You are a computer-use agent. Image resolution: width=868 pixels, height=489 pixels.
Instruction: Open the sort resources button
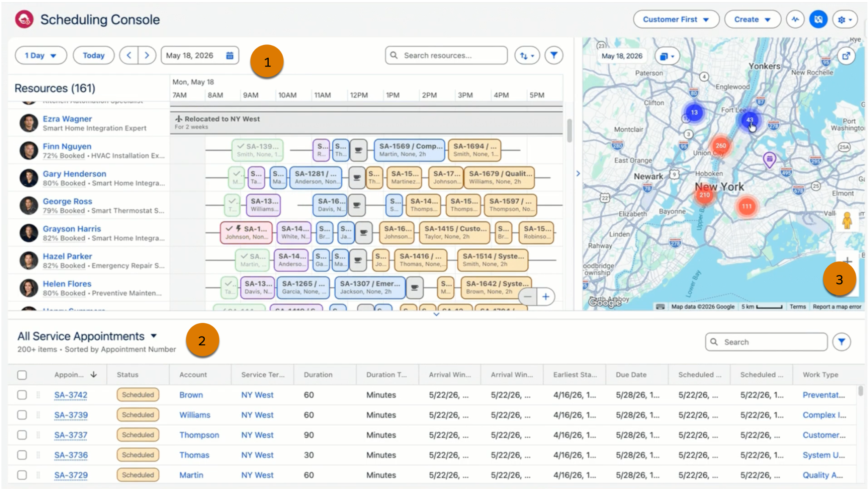pos(527,56)
